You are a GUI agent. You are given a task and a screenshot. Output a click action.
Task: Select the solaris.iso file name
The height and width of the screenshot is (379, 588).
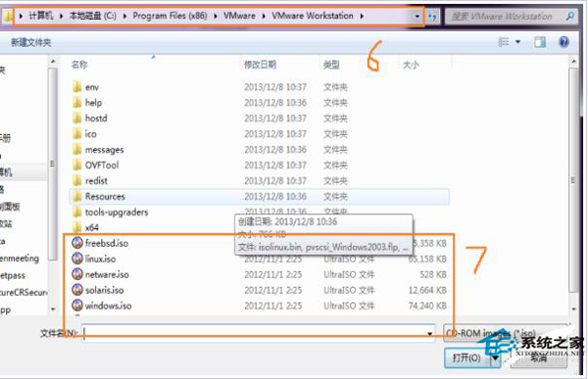pyautogui.click(x=104, y=290)
